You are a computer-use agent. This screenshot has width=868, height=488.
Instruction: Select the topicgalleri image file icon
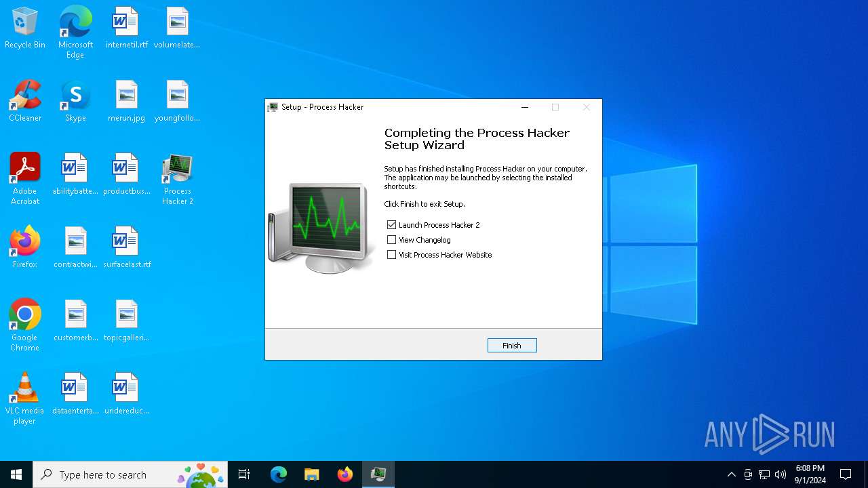(126, 321)
